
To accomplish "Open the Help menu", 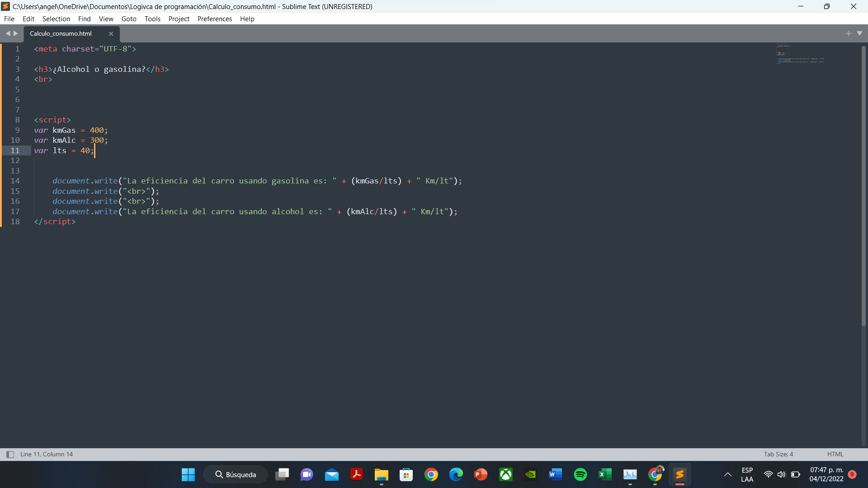I will pos(247,19).
